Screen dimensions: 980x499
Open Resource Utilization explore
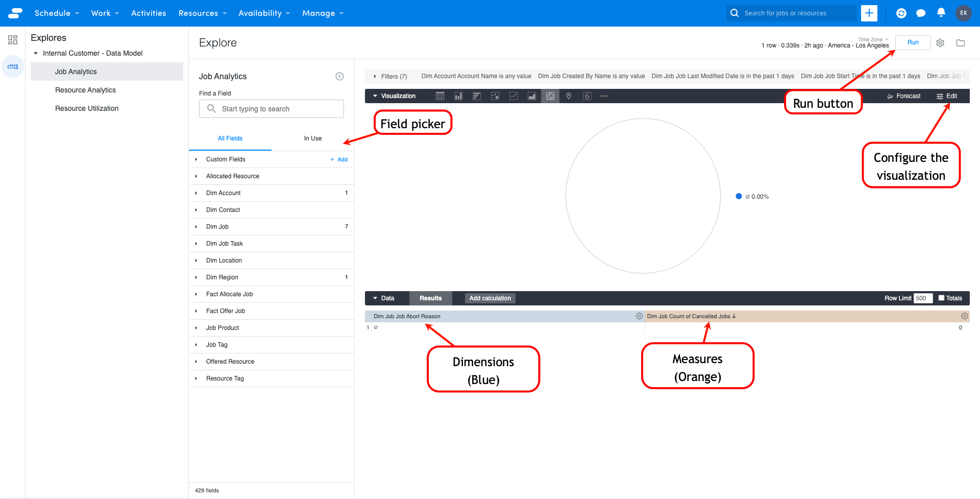click(87, 108)
